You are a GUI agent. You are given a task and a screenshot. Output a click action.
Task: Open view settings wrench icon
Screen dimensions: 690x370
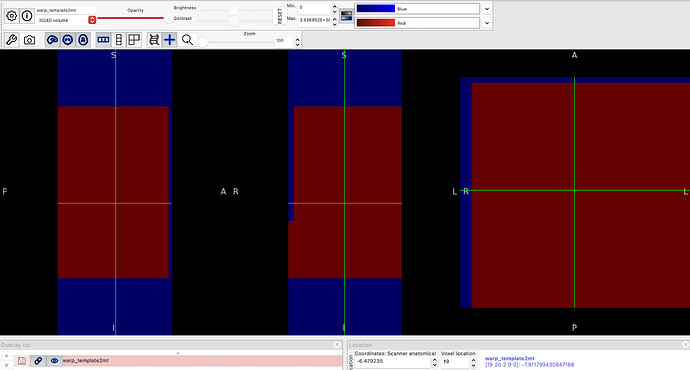click(x=11, y=40)
